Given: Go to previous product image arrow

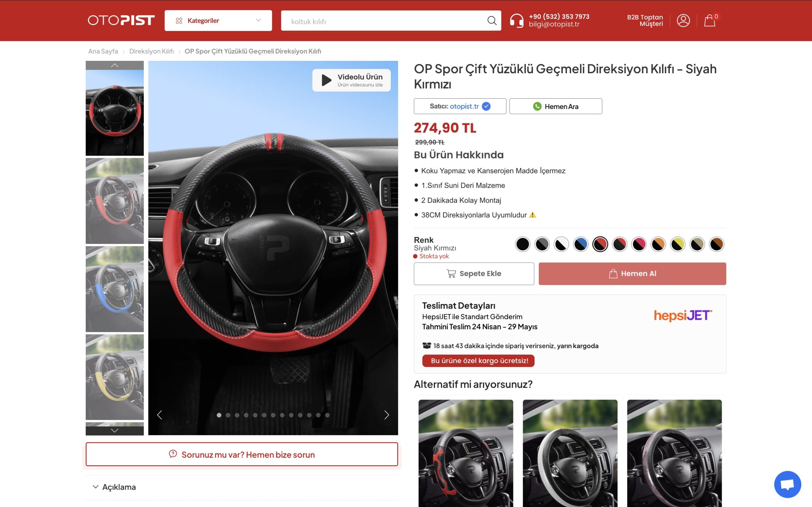Looking at the screenshot, I should [160, 415].
